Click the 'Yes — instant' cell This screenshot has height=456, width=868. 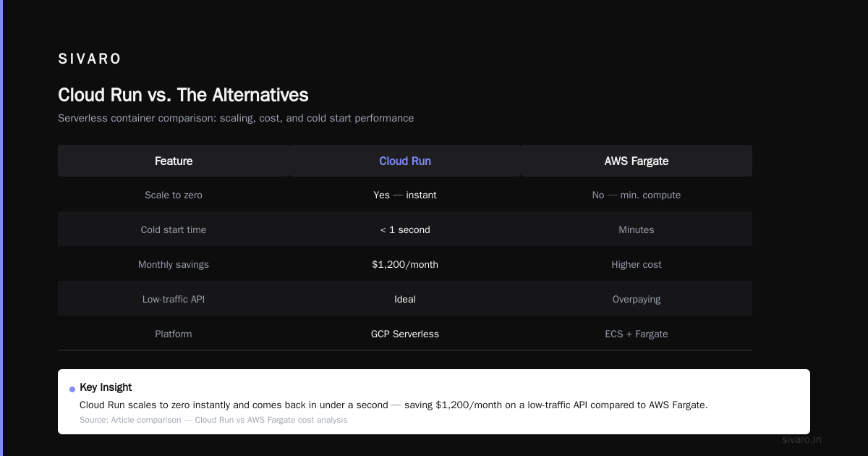tap(405, 195)
